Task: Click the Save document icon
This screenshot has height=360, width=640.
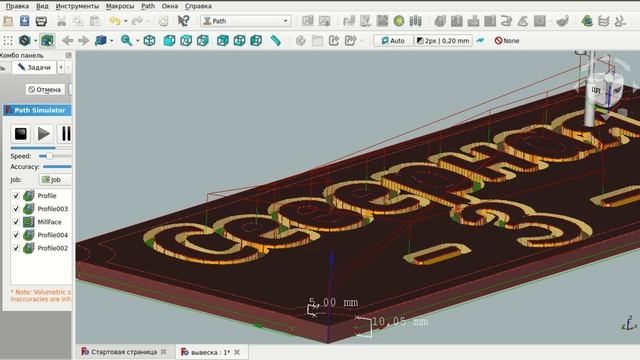Action: pyautogui.click(x=24, y=21)
